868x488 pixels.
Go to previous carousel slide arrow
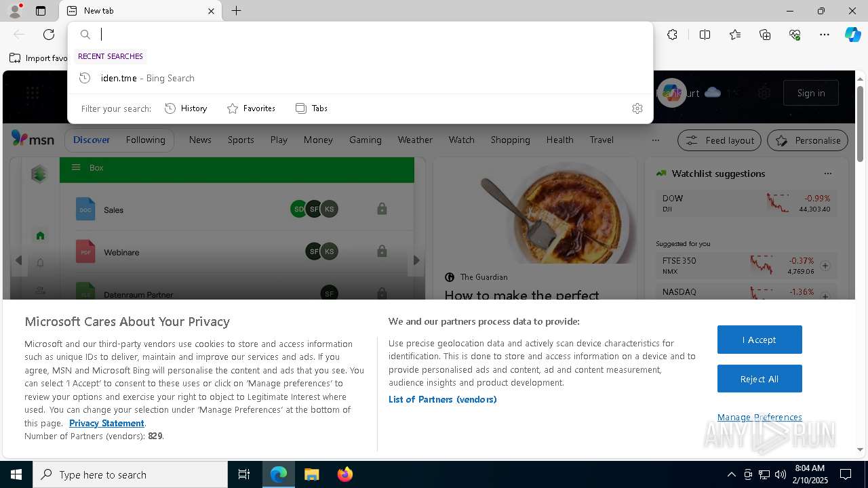point(19,260)
